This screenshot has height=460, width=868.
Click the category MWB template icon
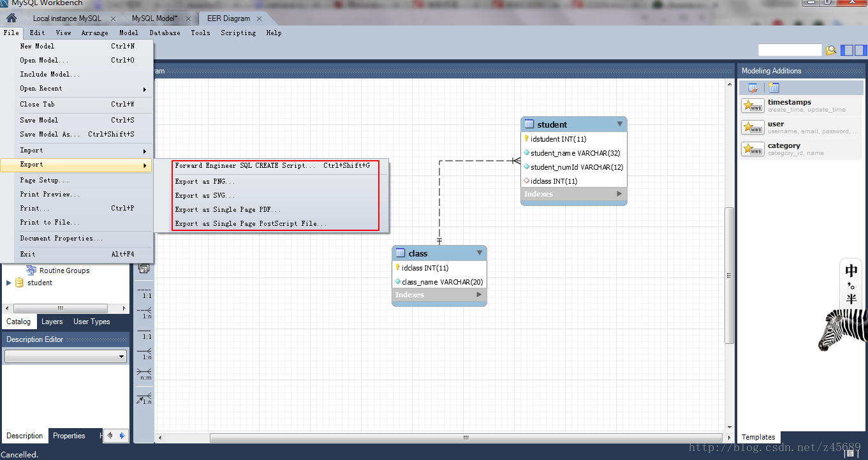pyautogui.click(x=753, y=149)
